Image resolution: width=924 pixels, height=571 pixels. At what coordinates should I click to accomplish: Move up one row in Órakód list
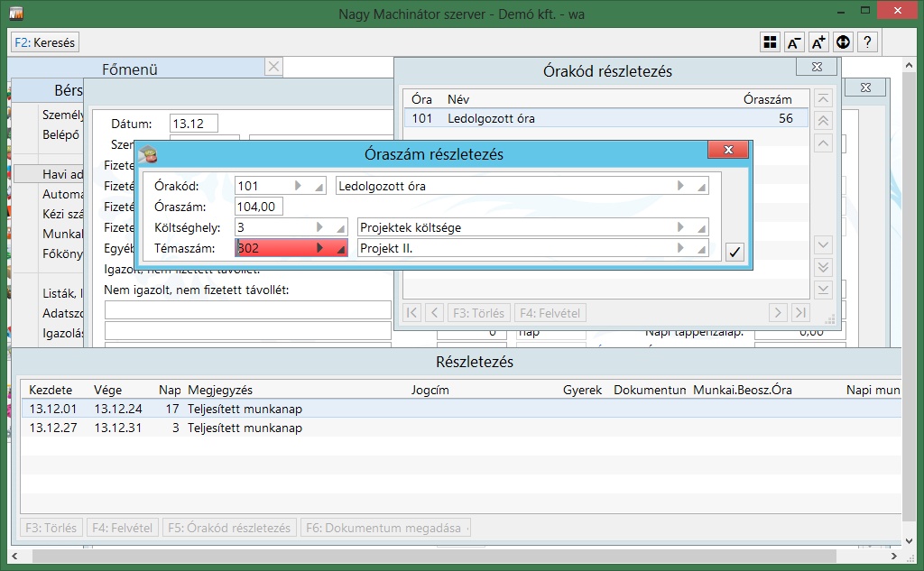point(823,143)
